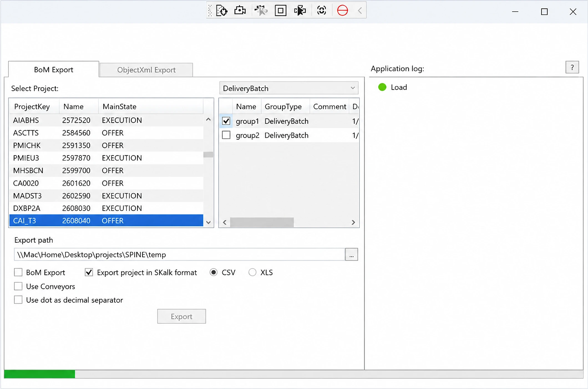Click the red circle stop icon
Viewport: 588px width, 389px height.
(x=343, y=11)
